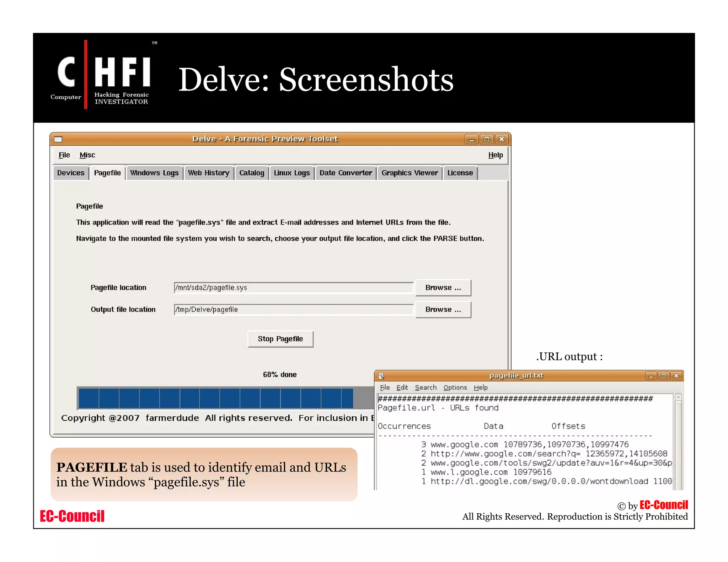Open Delve's Help menu
This screenshot has width=728, height=562.
pyautogui.click(x=495, y=155)
